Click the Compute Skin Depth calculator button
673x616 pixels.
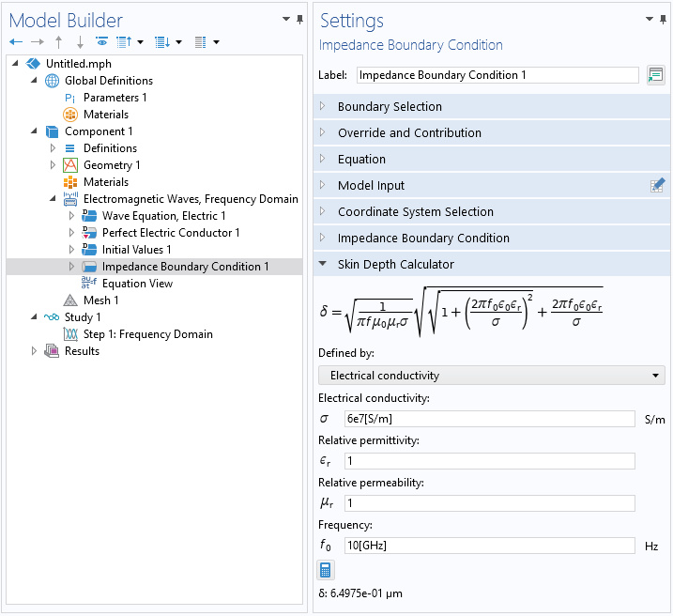coord(326,571)
